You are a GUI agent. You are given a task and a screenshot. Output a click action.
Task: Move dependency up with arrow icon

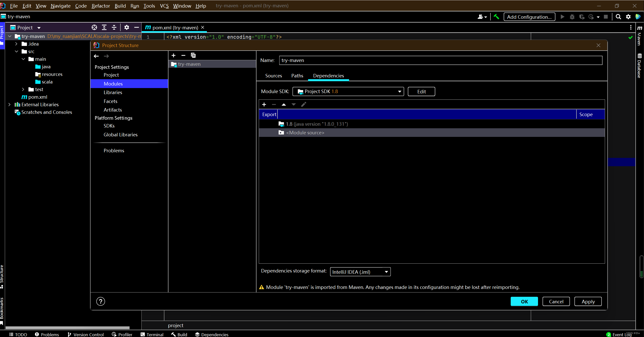[x=284, y=104]
